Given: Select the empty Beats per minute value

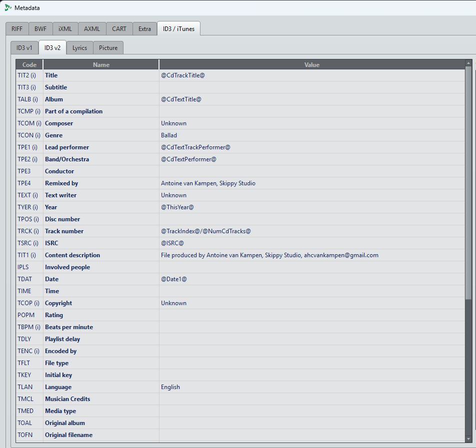Looking at the screenshot, I should tap(311, 327).
